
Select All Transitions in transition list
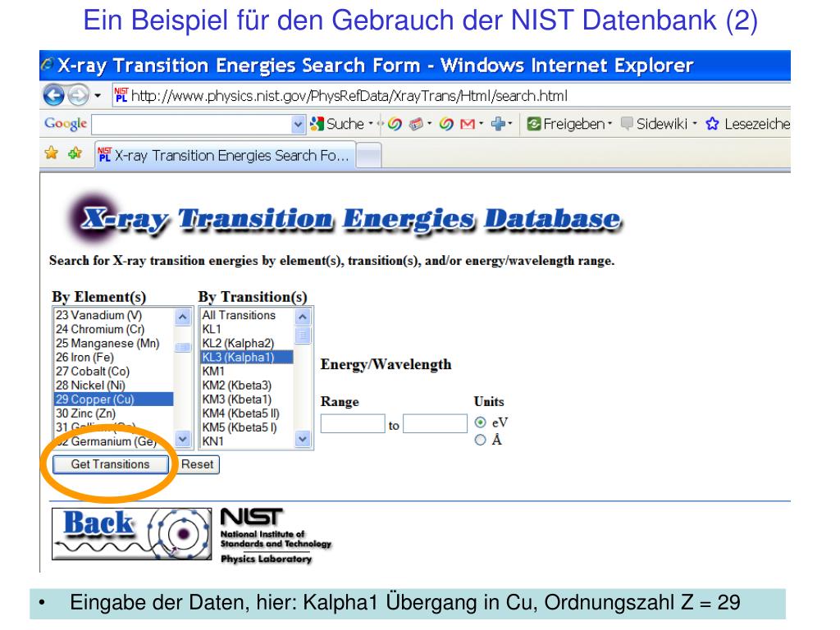(x=247, y=315)
